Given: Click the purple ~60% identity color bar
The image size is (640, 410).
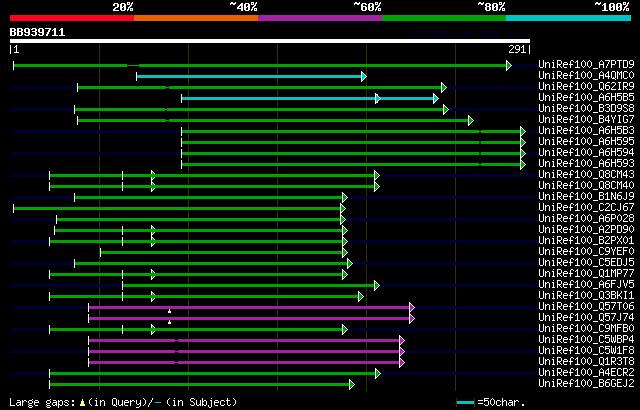Looking at the screenshot, I should [320, 18].
